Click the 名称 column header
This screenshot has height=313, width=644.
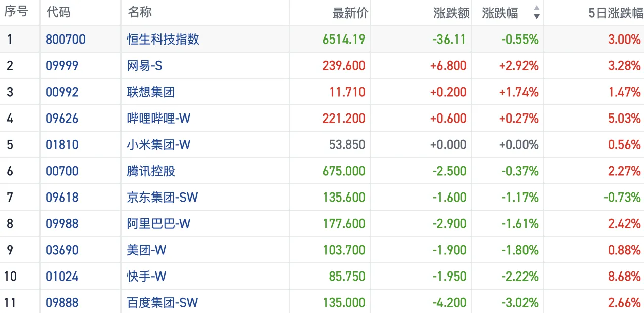[x=139, y=13]
